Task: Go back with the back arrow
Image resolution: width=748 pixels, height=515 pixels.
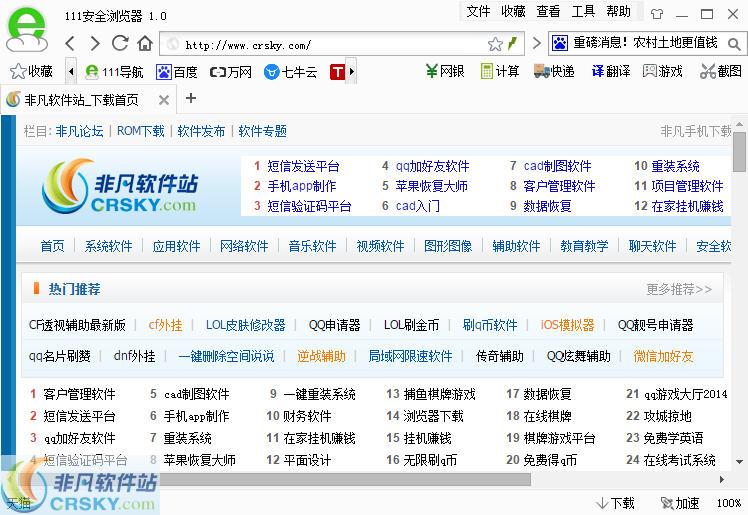Action: pyautogui.click(x=70, y=44)
